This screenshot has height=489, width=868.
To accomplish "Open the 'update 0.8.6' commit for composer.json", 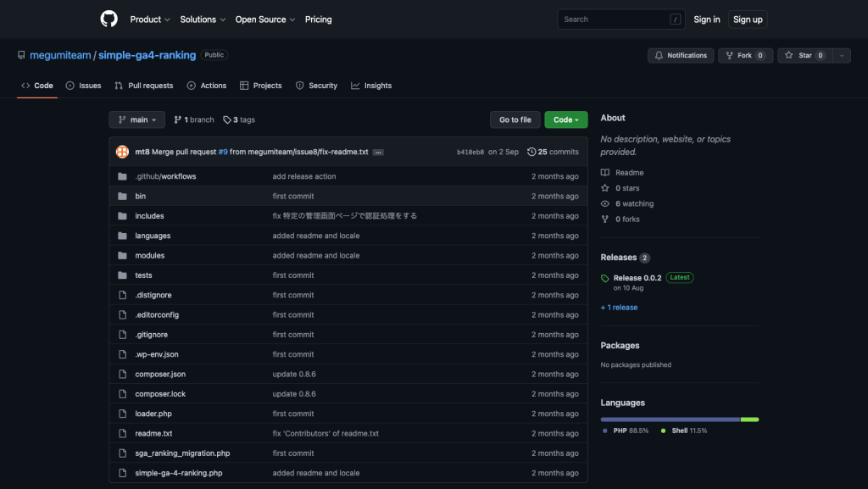I will pyautogui.click(x=294, y=375).
